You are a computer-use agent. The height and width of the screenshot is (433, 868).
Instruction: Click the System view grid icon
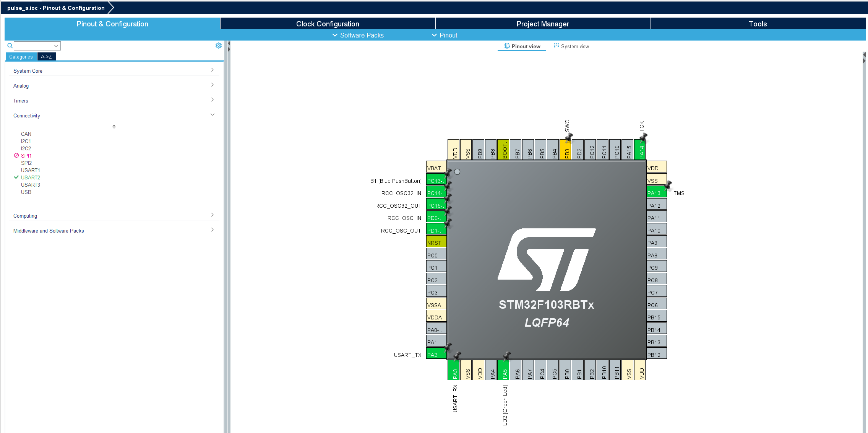(x=556, y=46)
